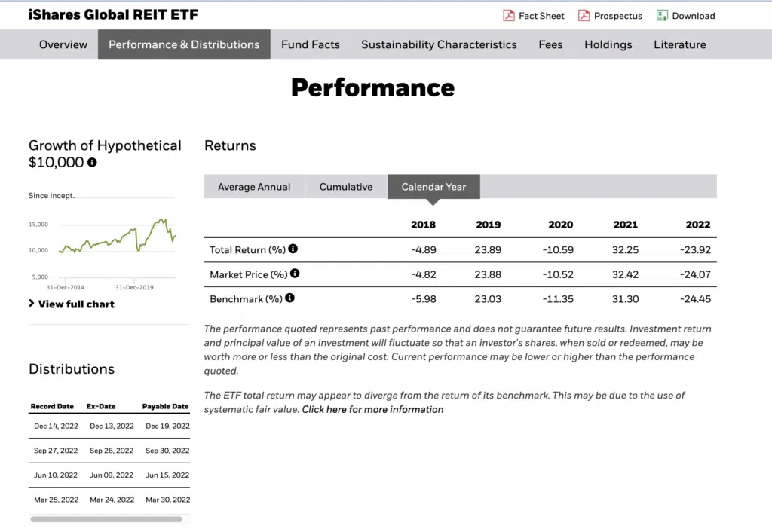772x532 pixels.
Task: Click the Total Return info icon
Action: click(293, 249)
